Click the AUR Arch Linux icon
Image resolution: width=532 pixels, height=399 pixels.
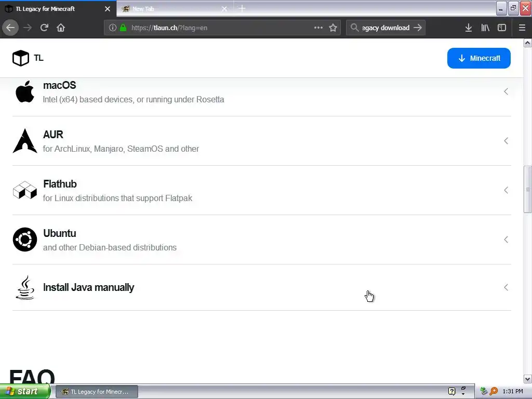(25, 141)
